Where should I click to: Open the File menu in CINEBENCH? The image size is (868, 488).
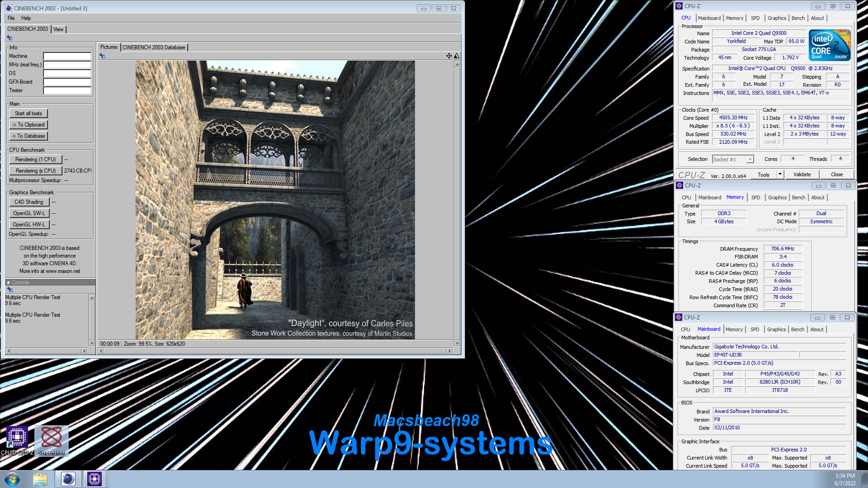11,18
